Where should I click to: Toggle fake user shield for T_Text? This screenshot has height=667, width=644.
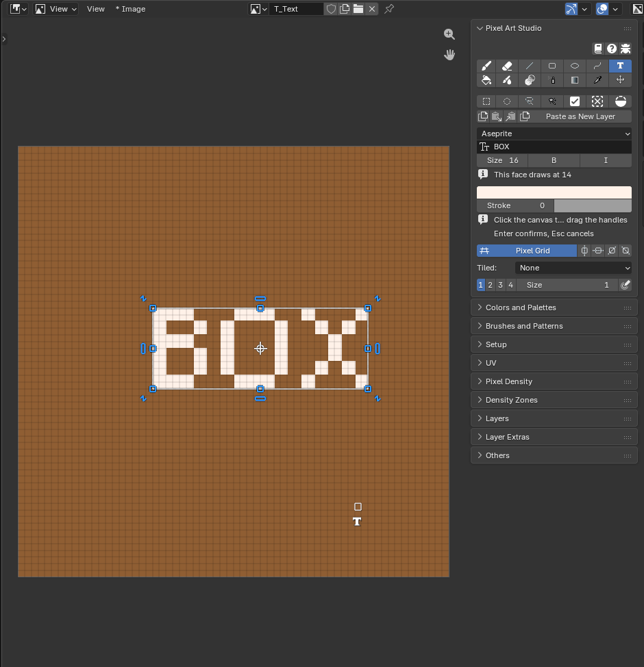click(x=331, y=9)
